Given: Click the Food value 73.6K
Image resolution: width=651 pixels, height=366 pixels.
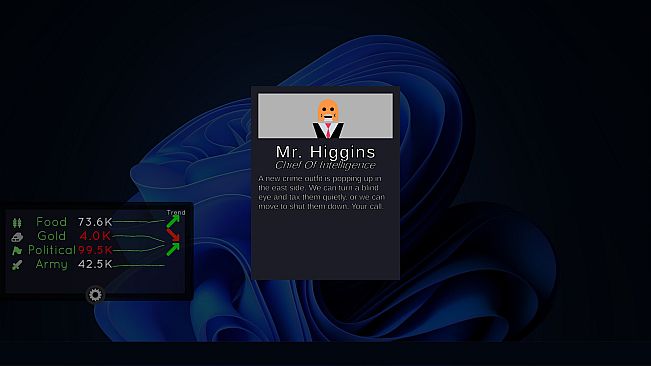Looking at the screenshot, I should (x=95, y=222).
